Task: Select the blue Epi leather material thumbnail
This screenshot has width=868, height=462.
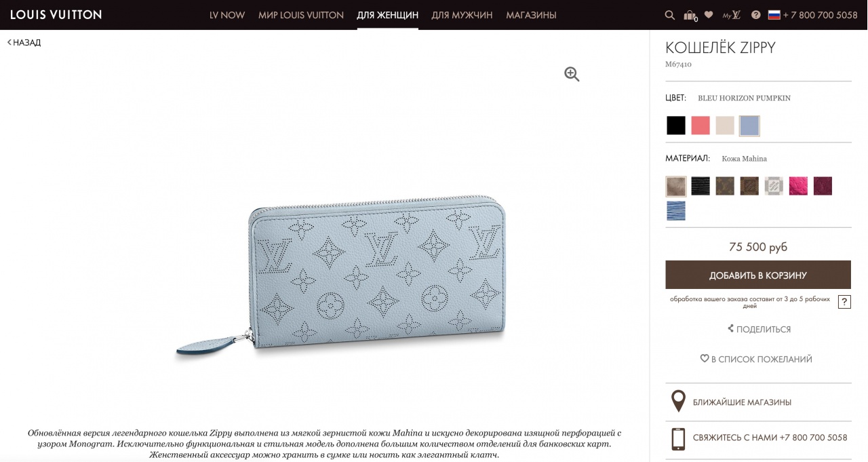Action: tap(676, 210)
